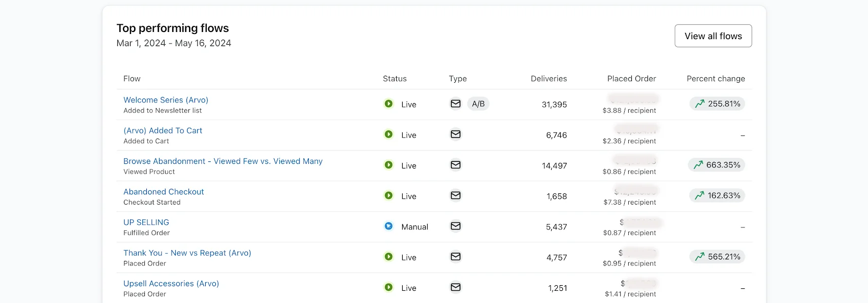The height and width of the screenshot is (303, 868).
Task: Click the blue Manual status icon for UP SELLING
Action: point(389,226)
